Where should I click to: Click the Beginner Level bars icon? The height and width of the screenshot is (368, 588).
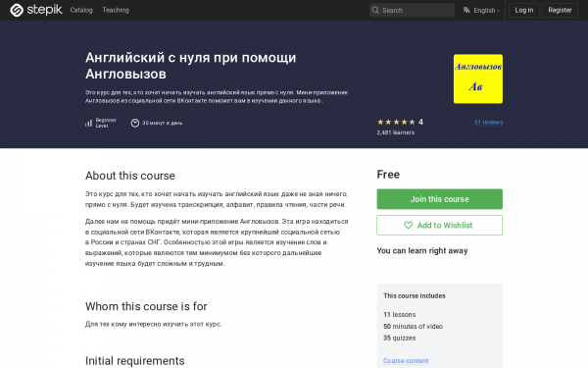tap(88, 123)
